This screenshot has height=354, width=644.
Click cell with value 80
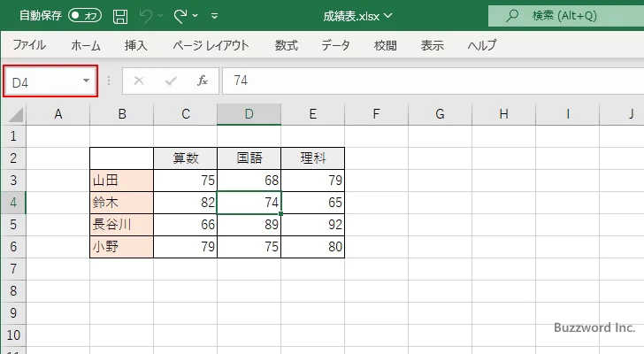pos(312,247)
